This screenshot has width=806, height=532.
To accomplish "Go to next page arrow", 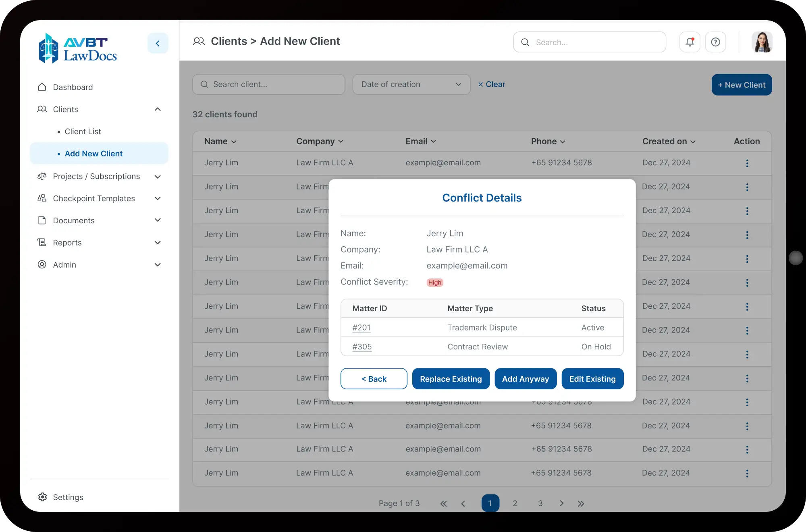I will coord(561,503).
